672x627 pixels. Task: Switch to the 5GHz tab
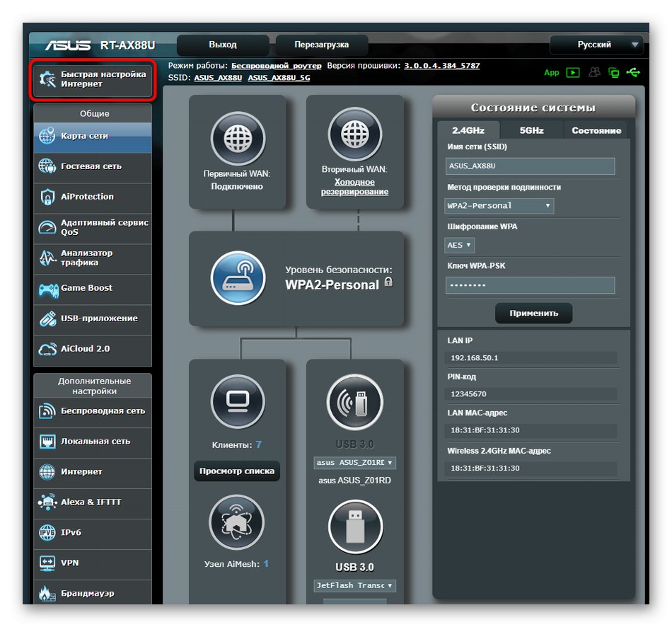point(531,130)
